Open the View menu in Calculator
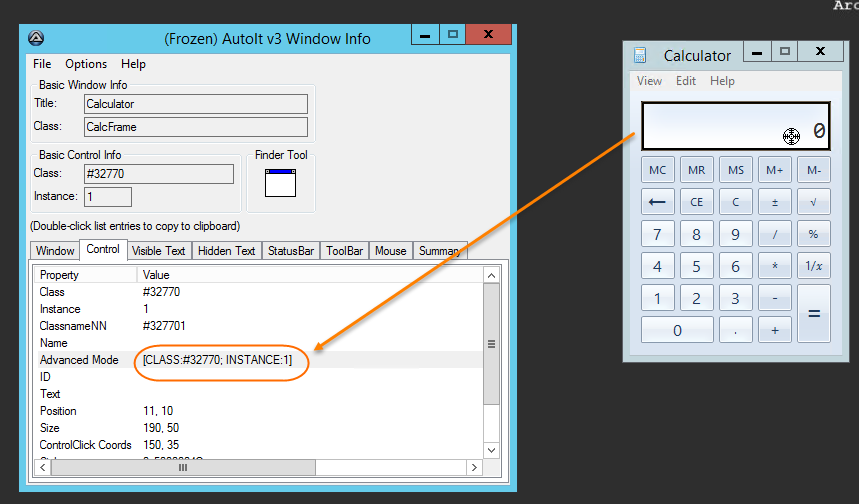859x504 pixels. (649, 81)
